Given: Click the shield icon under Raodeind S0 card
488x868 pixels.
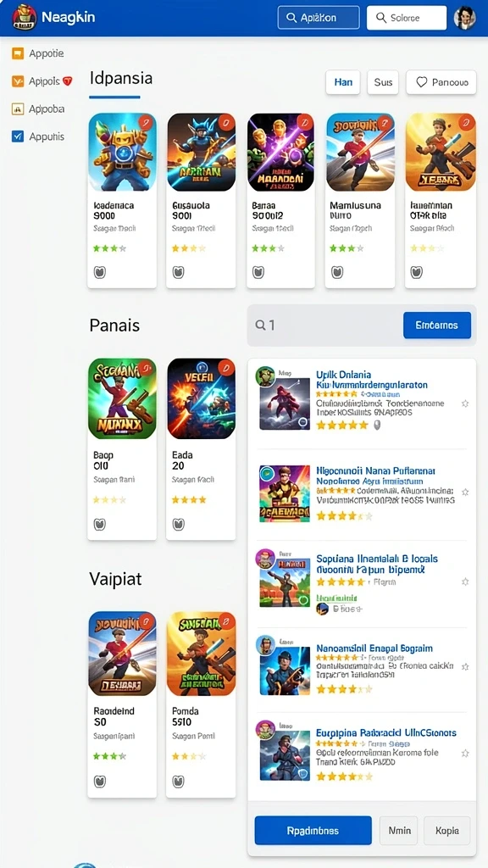Looking at the screenshot, I should click(100, 781).
